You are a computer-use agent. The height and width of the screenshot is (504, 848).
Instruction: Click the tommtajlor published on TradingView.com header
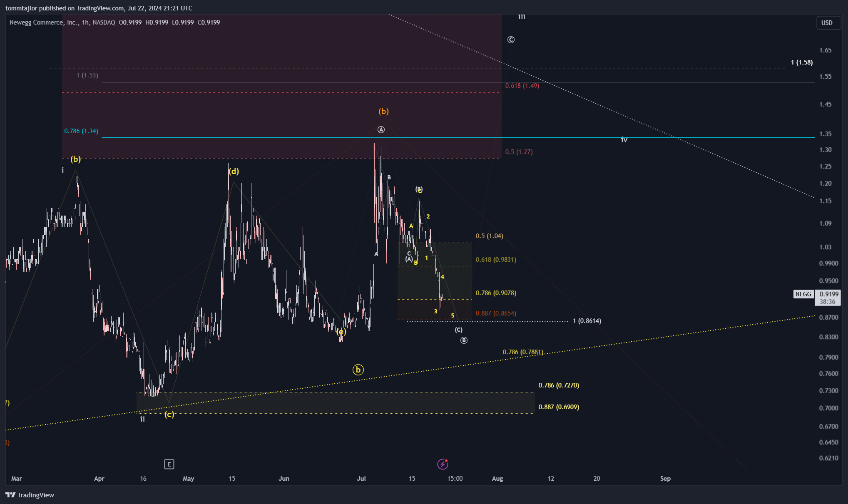99,8
